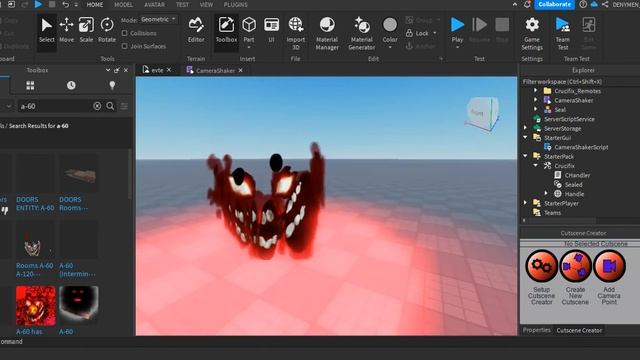Click Import 3D

coord(296,33)
